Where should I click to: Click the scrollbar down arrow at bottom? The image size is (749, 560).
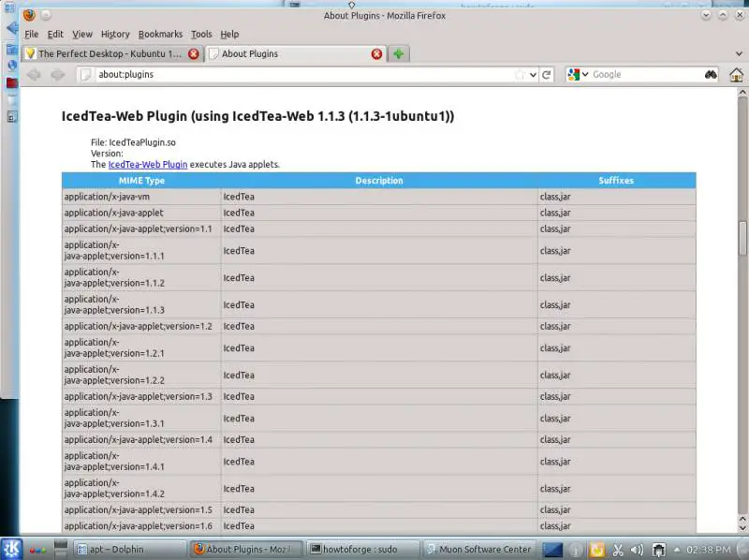[742, 527]
